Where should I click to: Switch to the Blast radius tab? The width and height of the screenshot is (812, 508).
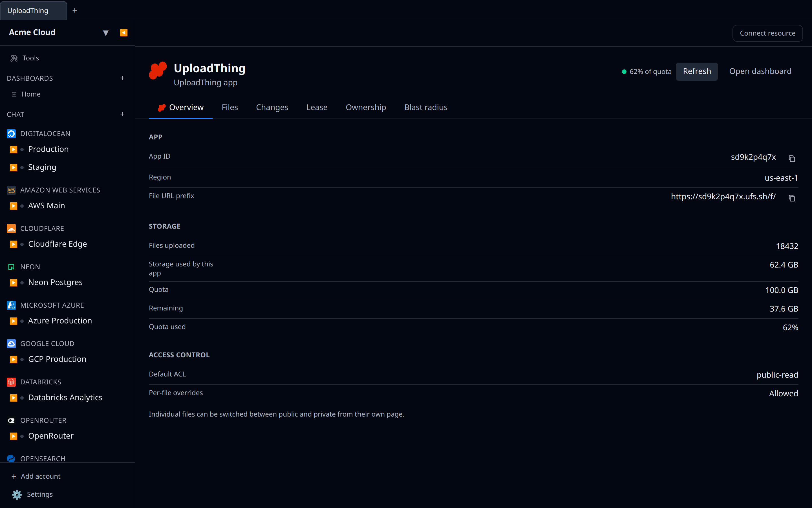(426, 108)
